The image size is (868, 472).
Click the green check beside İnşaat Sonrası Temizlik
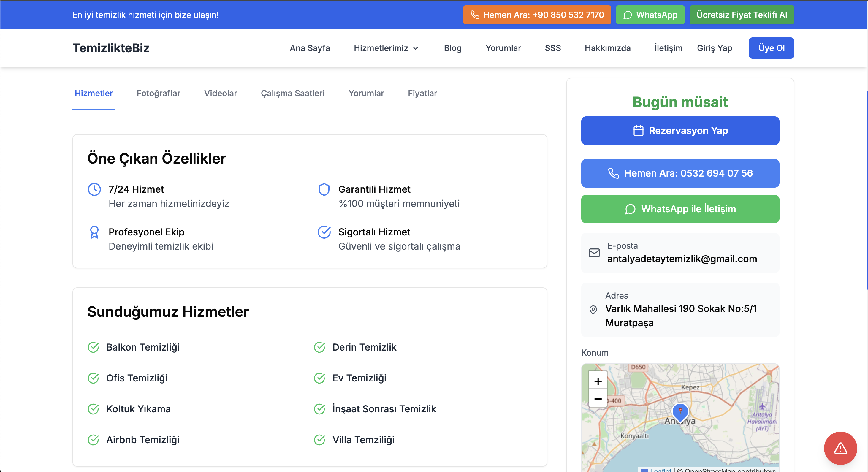319,409
